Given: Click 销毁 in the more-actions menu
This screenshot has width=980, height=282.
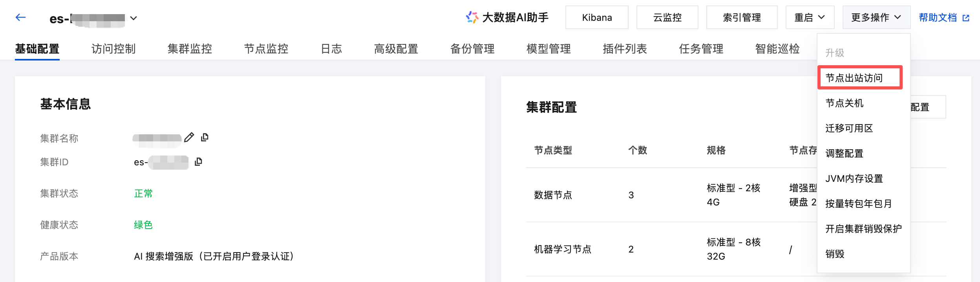Looking at the screenshot, I should (x=835, y=254).
